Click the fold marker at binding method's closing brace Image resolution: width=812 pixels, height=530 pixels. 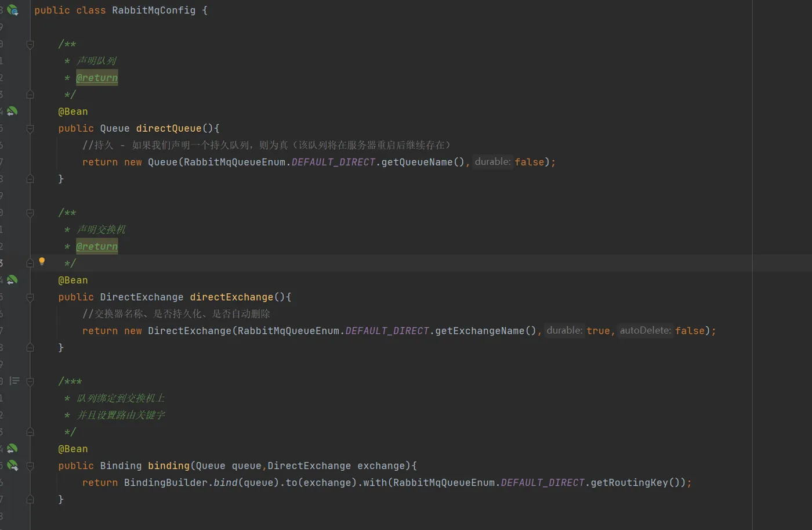coord(30,499)
